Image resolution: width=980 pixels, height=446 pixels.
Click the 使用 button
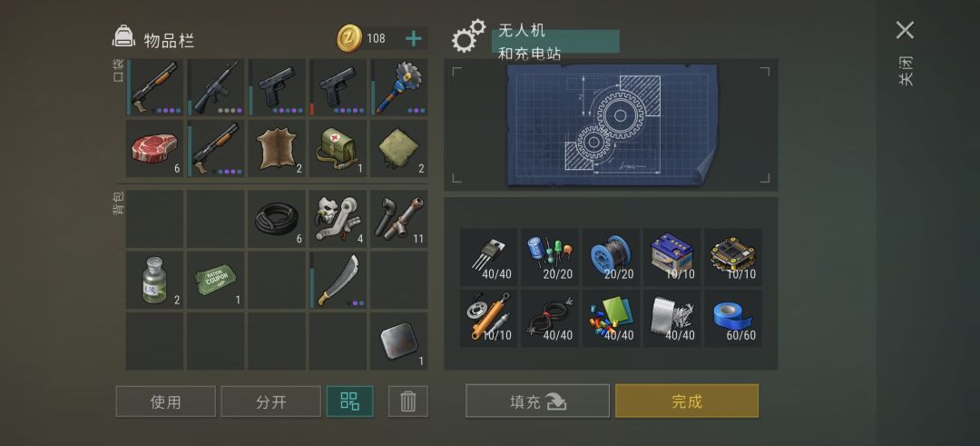tap(166, 401)
